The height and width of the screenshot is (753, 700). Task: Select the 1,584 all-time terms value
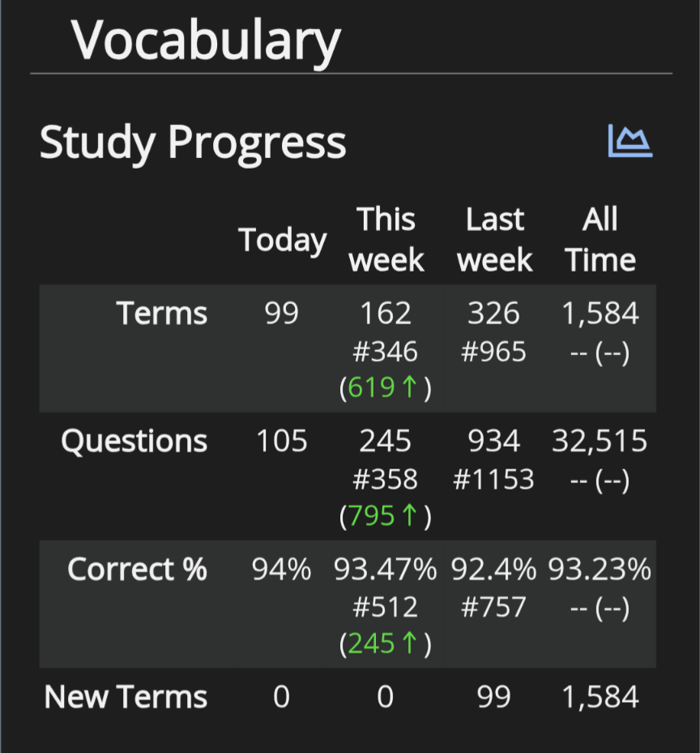(x=600, y=314)
